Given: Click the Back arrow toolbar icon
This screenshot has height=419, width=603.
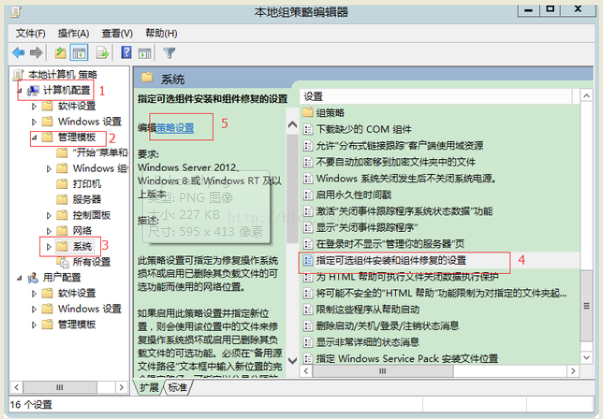Looking at the screenshot, I should (18, 52).
